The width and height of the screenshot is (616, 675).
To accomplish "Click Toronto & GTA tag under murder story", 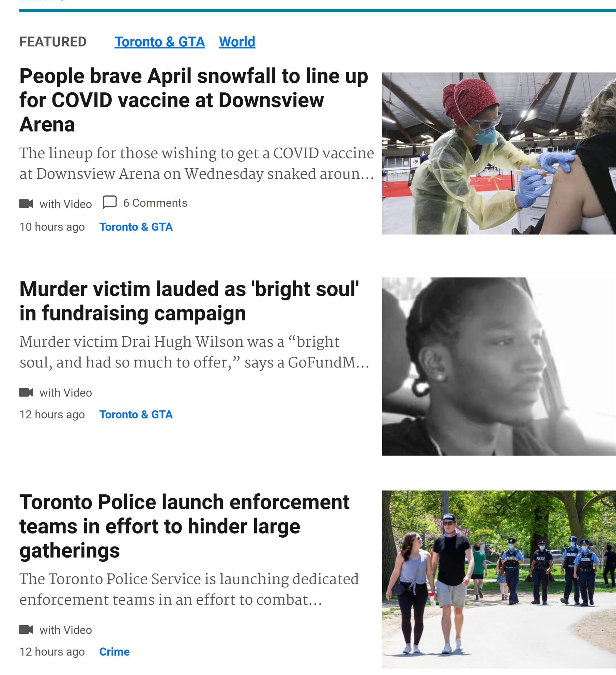I will click(x=136, y=415).
